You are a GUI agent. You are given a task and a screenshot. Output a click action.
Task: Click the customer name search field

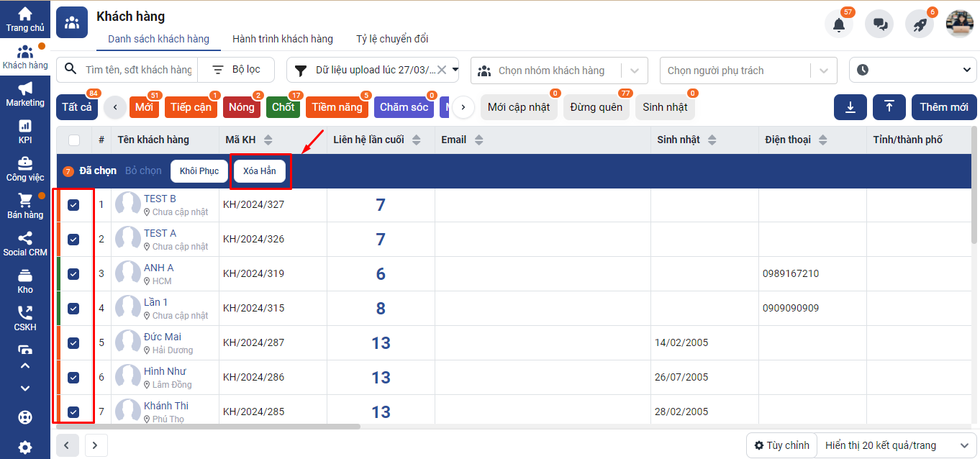click(x=138, y=70)
